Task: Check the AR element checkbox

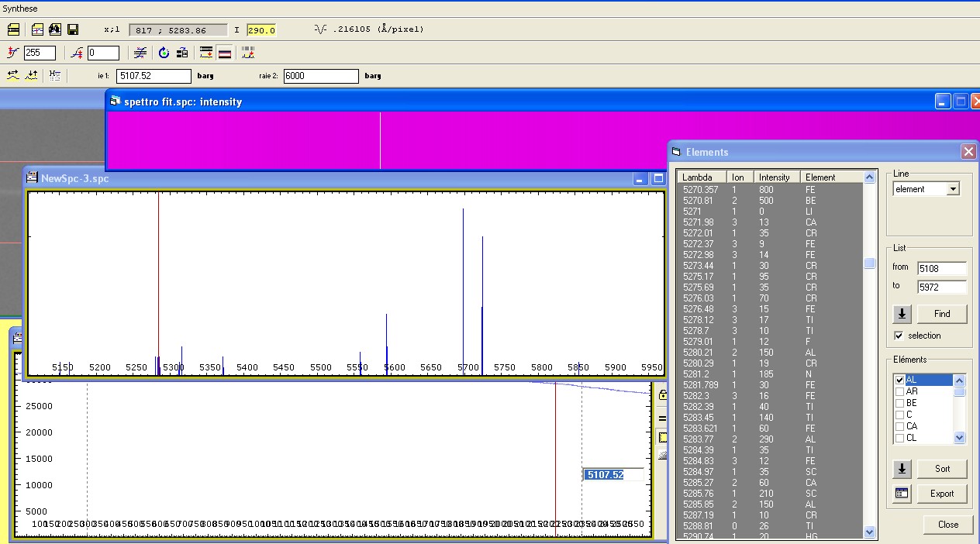Action: (899, 392)
